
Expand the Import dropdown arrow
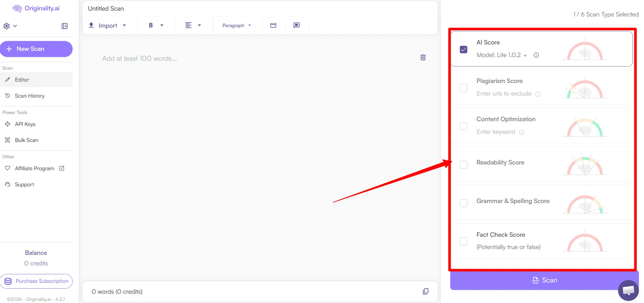tap(125, 25)
